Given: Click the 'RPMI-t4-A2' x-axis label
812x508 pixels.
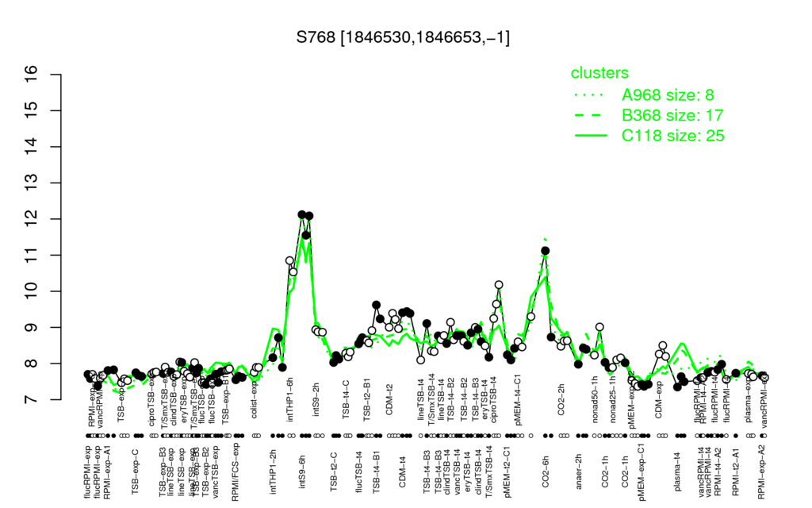Looking at the screenshot, I should [x=717, y=472].
